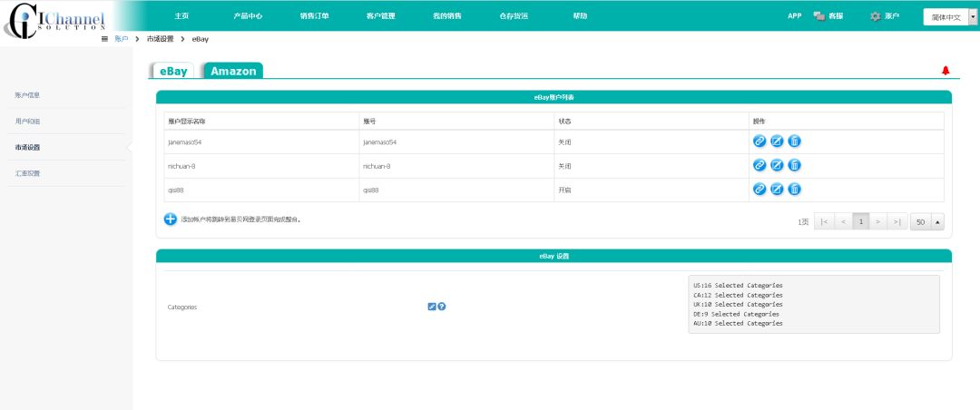
Task: Click the selected categories text box
Action: click(814, 305)
